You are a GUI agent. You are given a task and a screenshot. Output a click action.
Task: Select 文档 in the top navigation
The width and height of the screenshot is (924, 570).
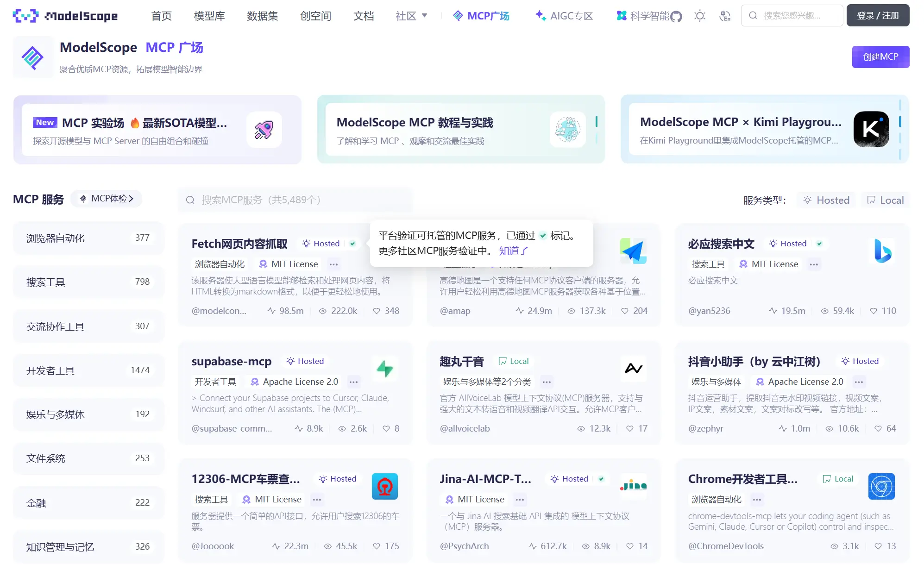pyautogui.click(x=364, y=15)
